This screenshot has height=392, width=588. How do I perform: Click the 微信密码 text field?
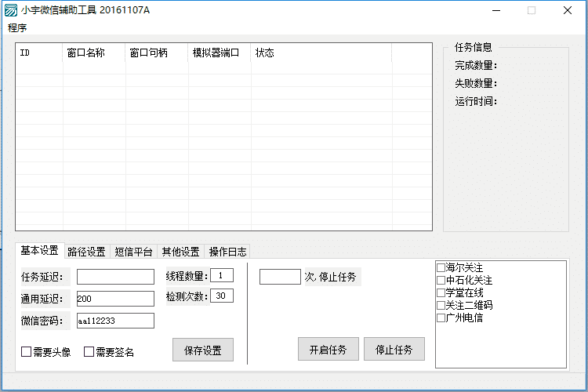point(115,321)
